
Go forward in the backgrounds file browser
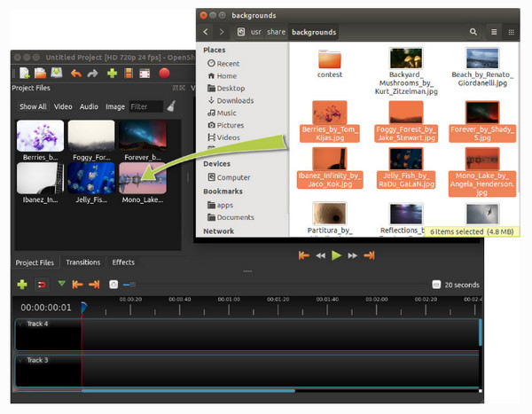point(221,32)
